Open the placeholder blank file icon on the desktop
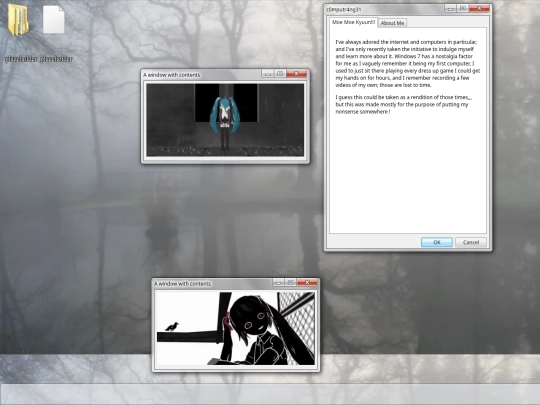 click(x=54, y=20)
